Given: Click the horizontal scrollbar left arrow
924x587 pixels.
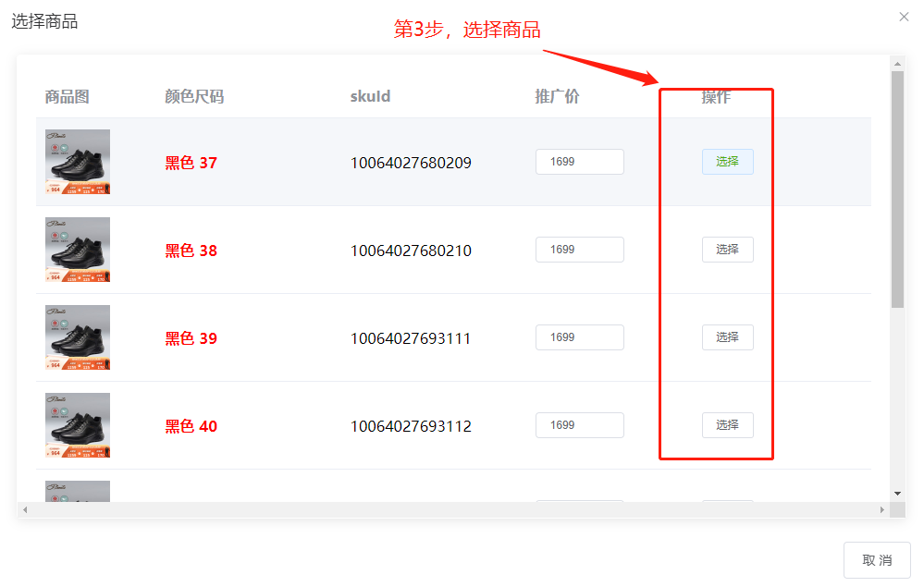Looking at the screenshot, I should click(x=25, y=510).
